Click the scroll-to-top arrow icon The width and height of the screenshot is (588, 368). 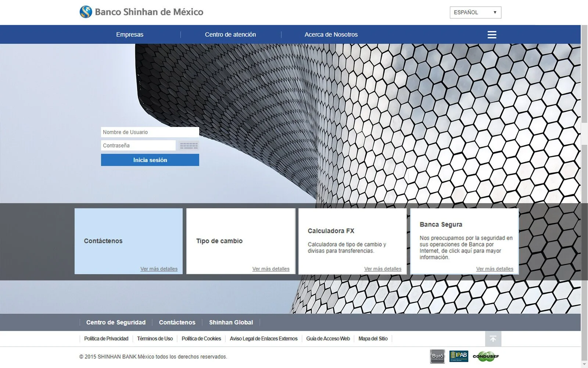tap(493, 339)
